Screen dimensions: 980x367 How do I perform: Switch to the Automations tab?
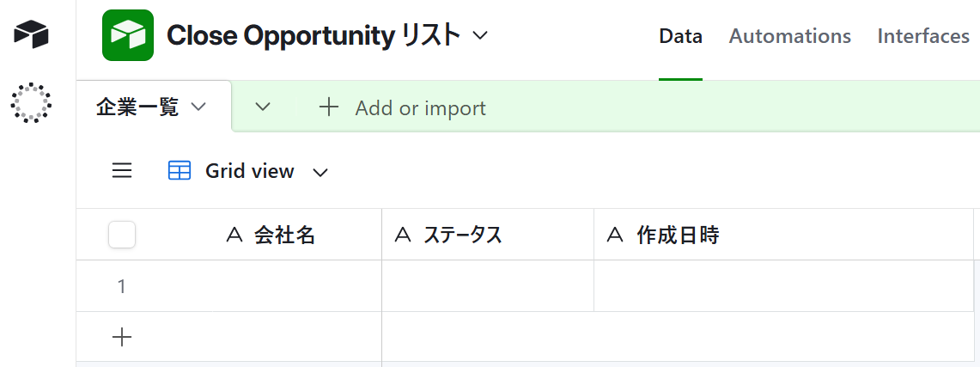click(x=789, y=36)
